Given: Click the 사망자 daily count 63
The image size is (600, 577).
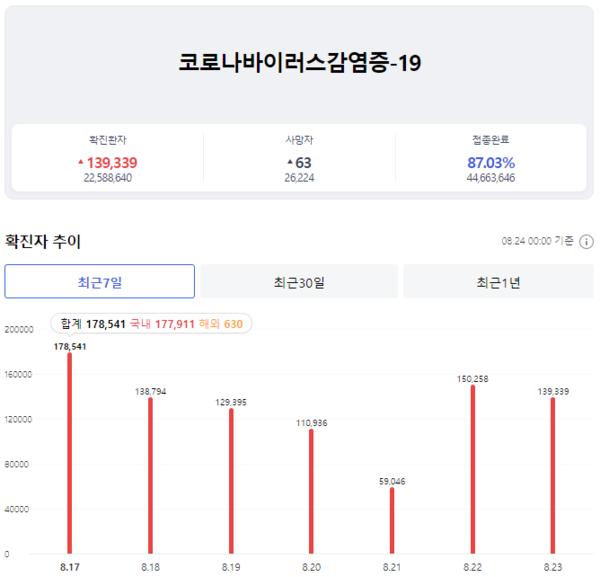Looking at the screenshot, I should 303,163.
